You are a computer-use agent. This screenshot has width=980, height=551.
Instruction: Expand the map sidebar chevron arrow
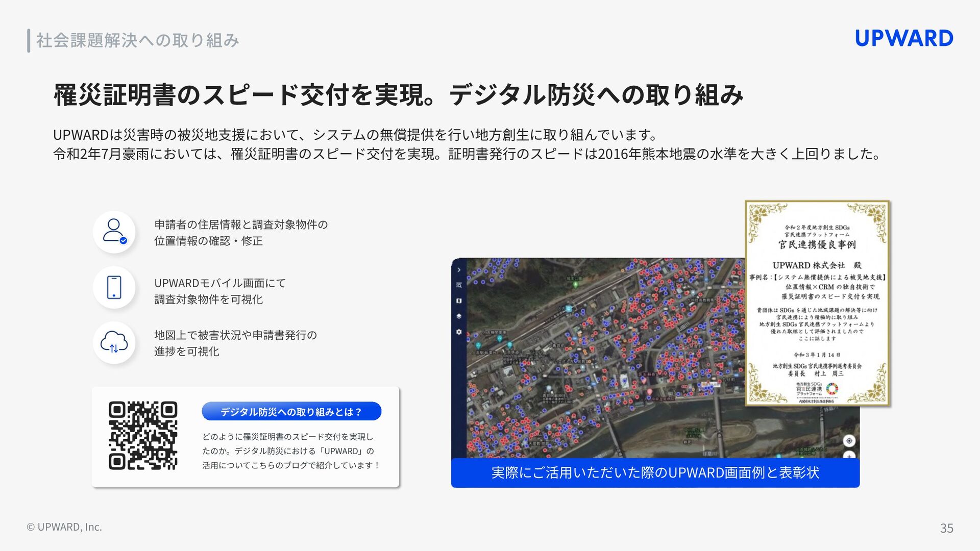(x=459, y=270)
